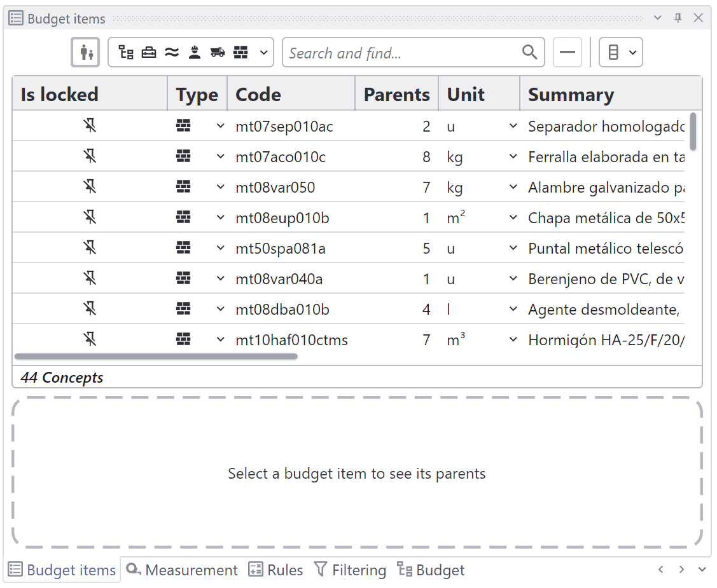Open unit dropdown for mt08eup010b row
This screenshot has width=717, height=588.
pos(513,217)
